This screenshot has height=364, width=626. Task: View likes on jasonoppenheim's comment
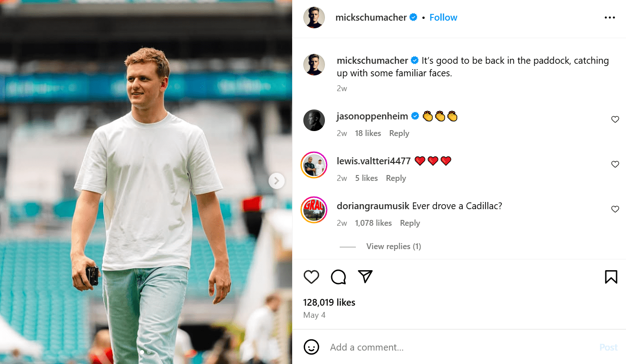(368, 133)
